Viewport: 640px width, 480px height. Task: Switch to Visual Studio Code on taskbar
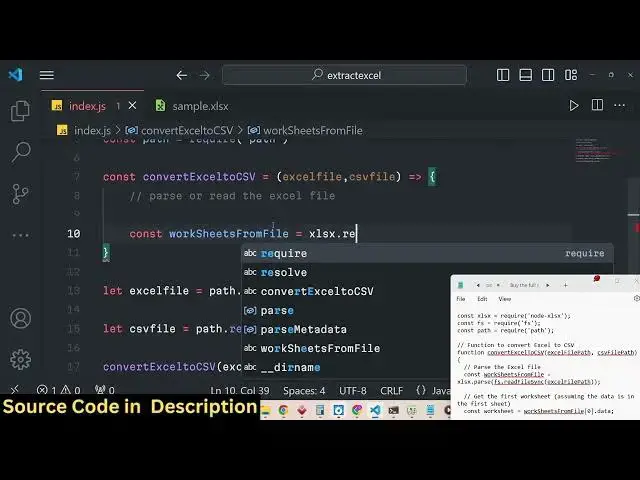pos(376,410)
